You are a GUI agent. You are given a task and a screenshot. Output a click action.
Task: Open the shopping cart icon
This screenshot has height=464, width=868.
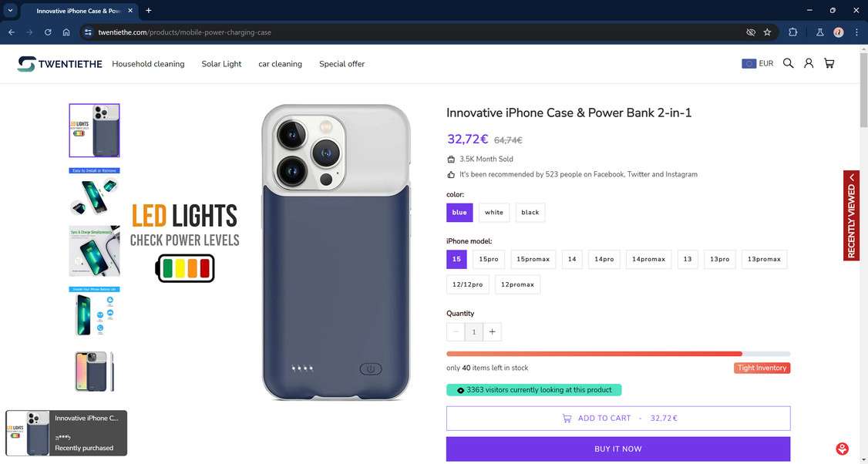point(829,63)
